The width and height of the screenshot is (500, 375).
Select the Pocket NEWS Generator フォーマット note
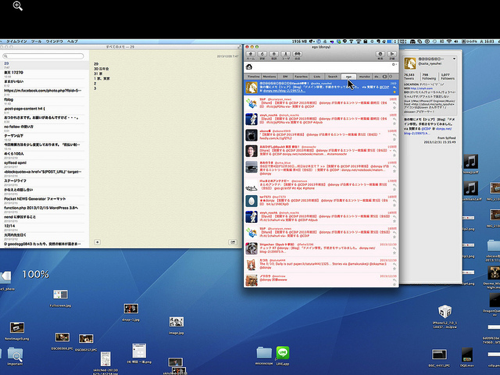44,200
